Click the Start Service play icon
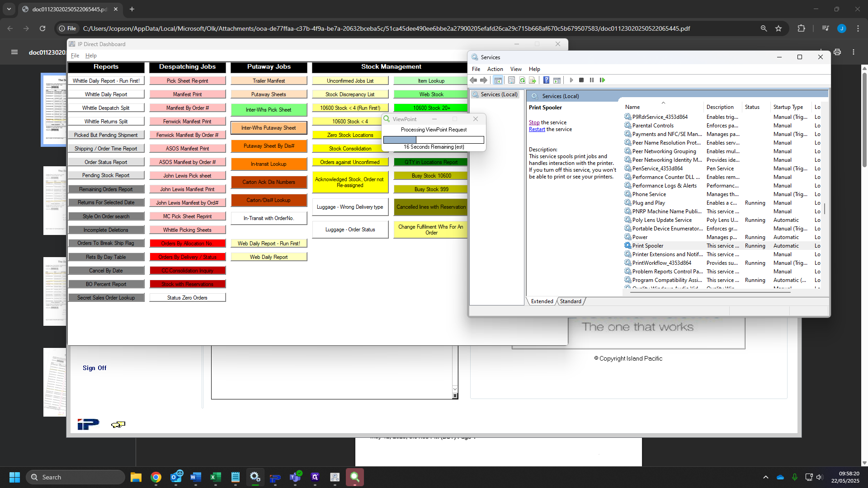 click(571, 80)
